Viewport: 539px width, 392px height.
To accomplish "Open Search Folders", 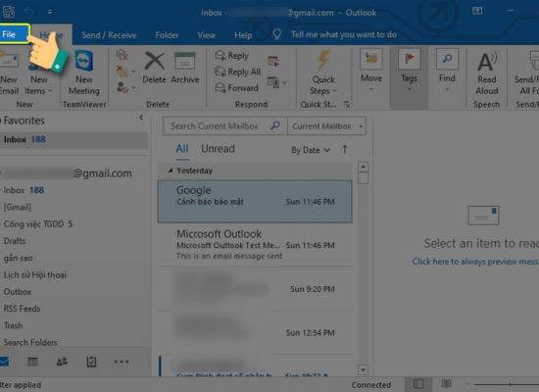I will (x=73, y=342).
